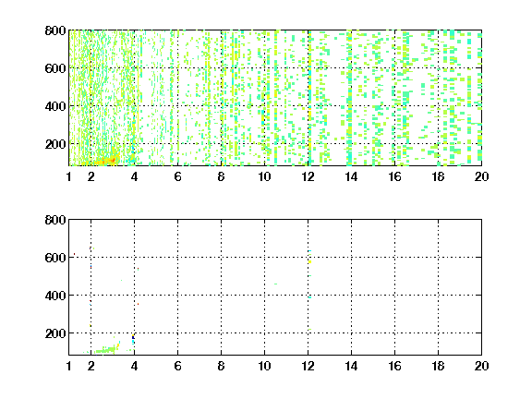Click the grid intersection of x=16 and y=600 in lower plot
The image size is (532, 399).
(394, 257)
